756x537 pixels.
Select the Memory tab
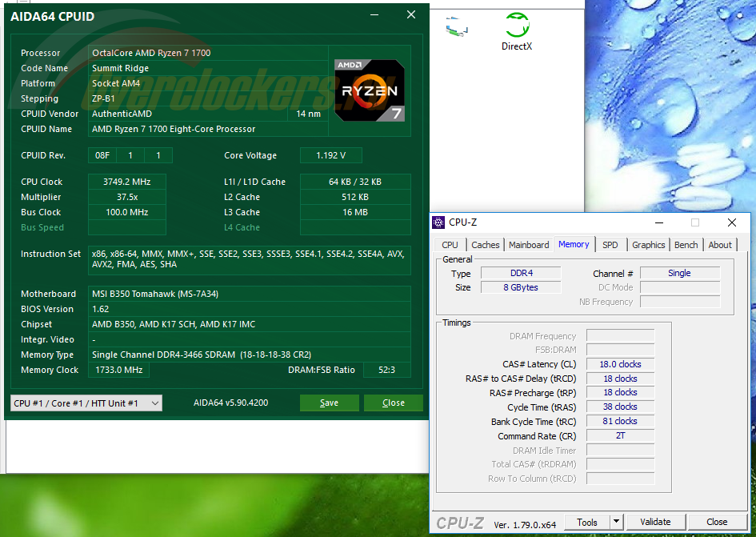574,244
